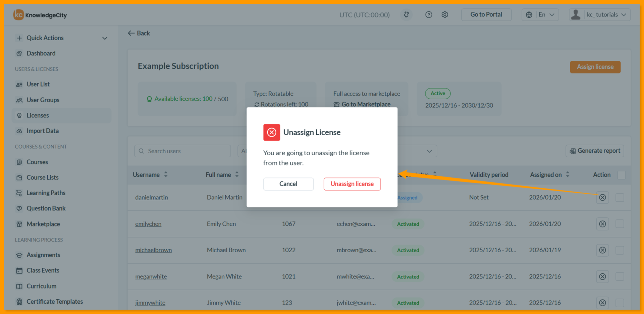
Task: Click the Search users field
Action: pos(182,151)
